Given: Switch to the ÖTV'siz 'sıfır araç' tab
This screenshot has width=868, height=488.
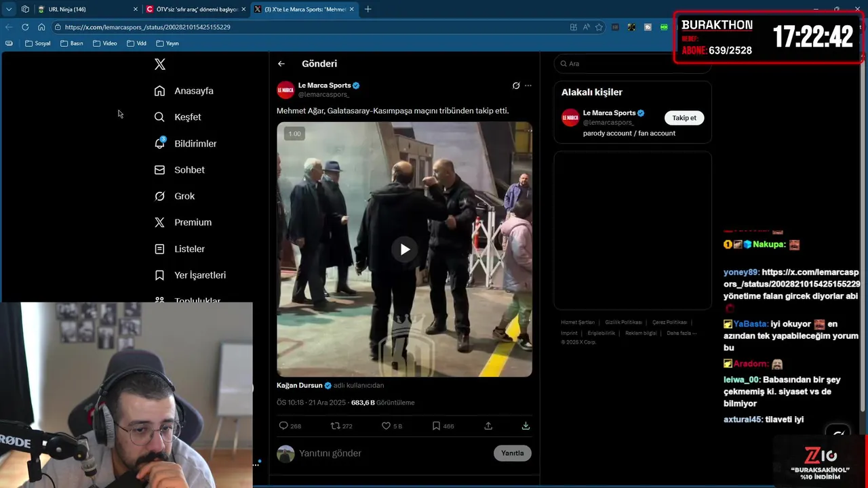Looking at the screenshot, I should tap(196, 9).
